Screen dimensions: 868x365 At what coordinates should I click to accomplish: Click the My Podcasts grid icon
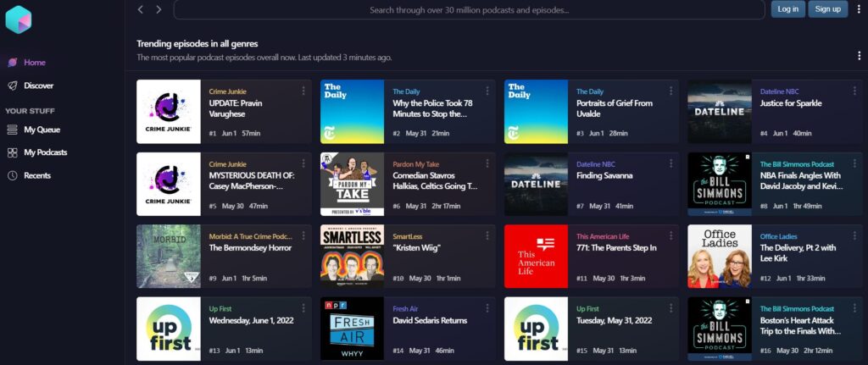pyautogui.click(x=12, y=152)
